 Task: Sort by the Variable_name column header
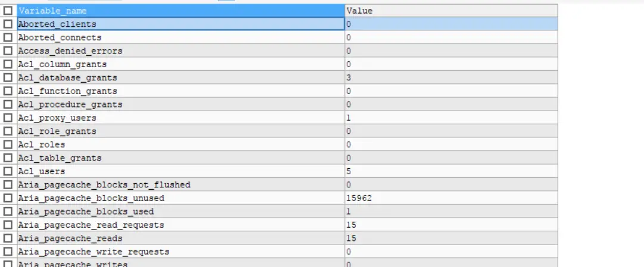181,11
